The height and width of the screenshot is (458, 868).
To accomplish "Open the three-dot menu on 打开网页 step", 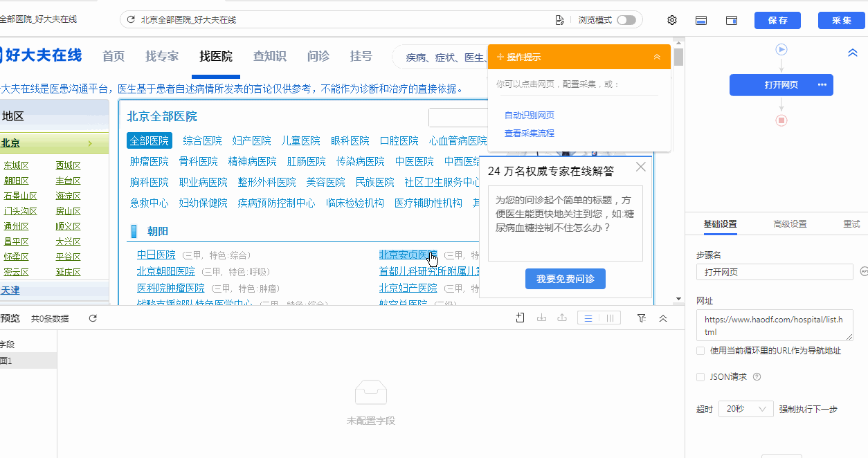I will (822, 85).
